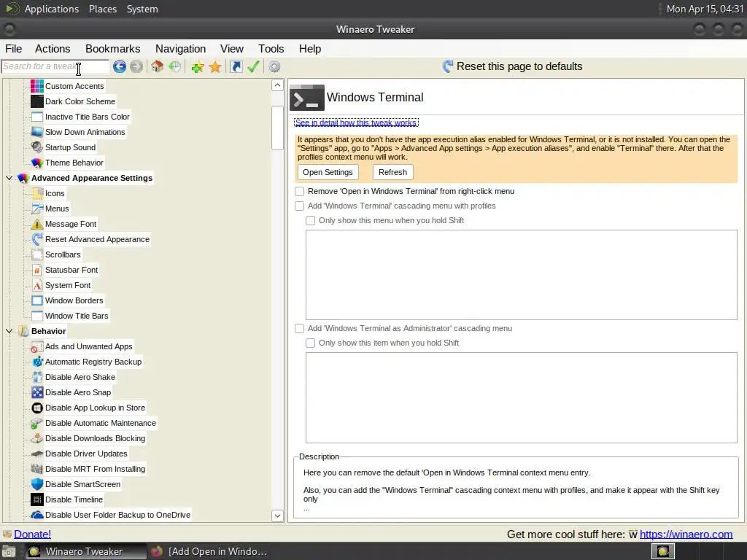Click the blue Back navigation arrow
Viewport: 747px width, 560px height.
click(x=120, y=66)
